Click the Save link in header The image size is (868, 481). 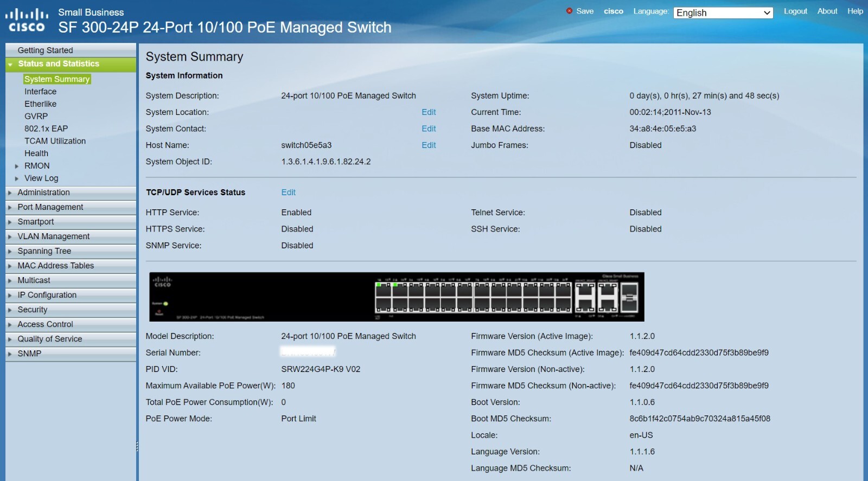(x=585, y=11)
